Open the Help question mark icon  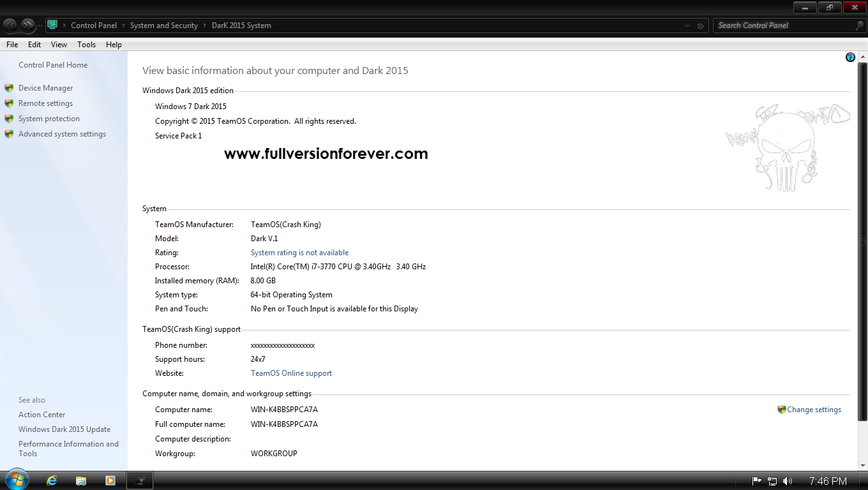(x=850, y=57)
